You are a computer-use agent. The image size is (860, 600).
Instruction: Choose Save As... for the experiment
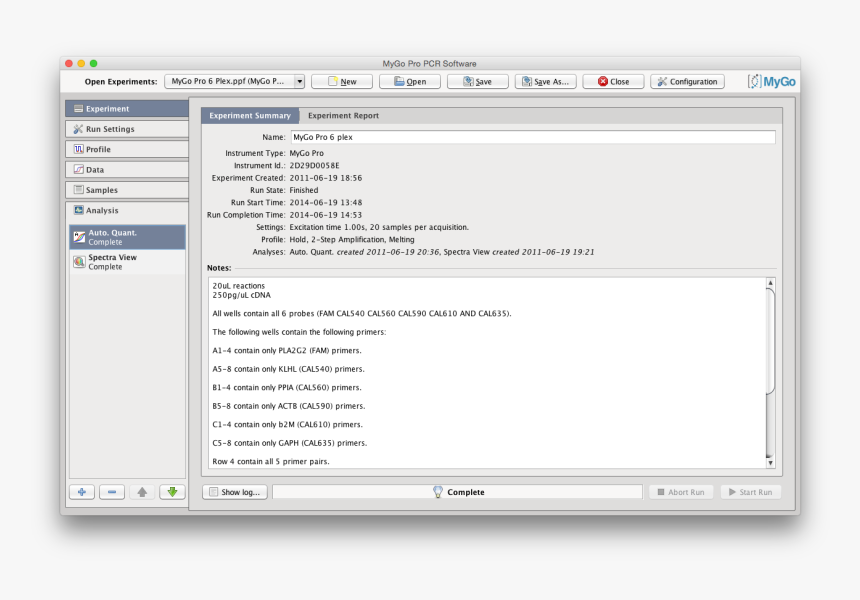click(x=545, y=81)
